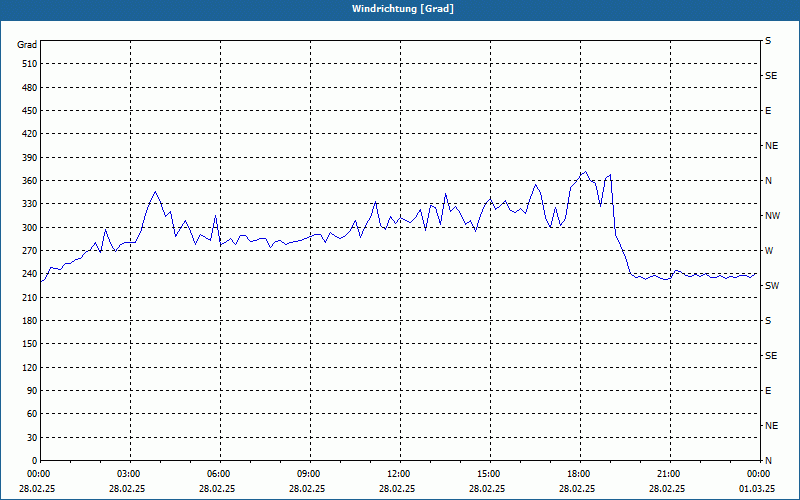Pick the 18:00 time label
Viewport: 800px width, 500px height.
(x=578, y=474)
